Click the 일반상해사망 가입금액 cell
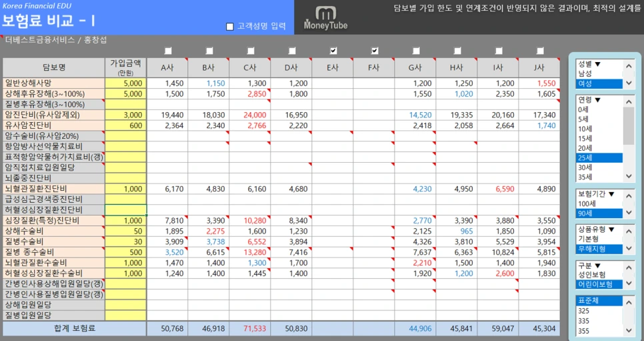Image resolution: width=644 pixels, height=341 pixels. [x=126, y=83]
